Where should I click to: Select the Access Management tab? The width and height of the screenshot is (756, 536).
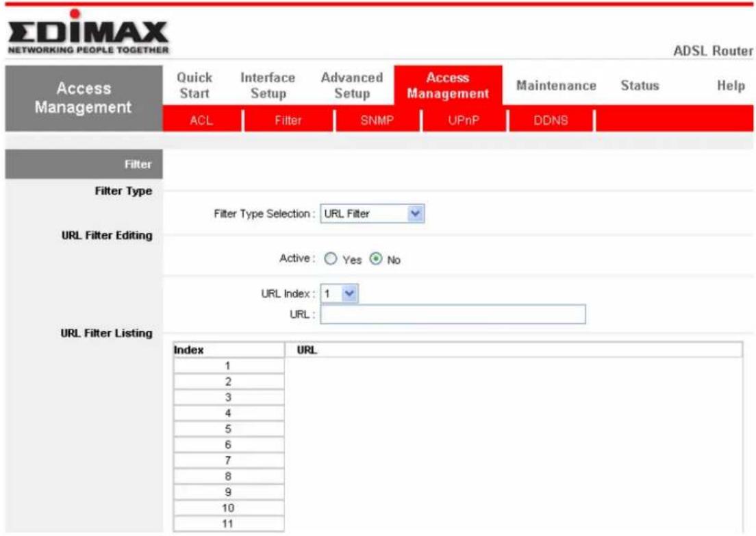448,86
